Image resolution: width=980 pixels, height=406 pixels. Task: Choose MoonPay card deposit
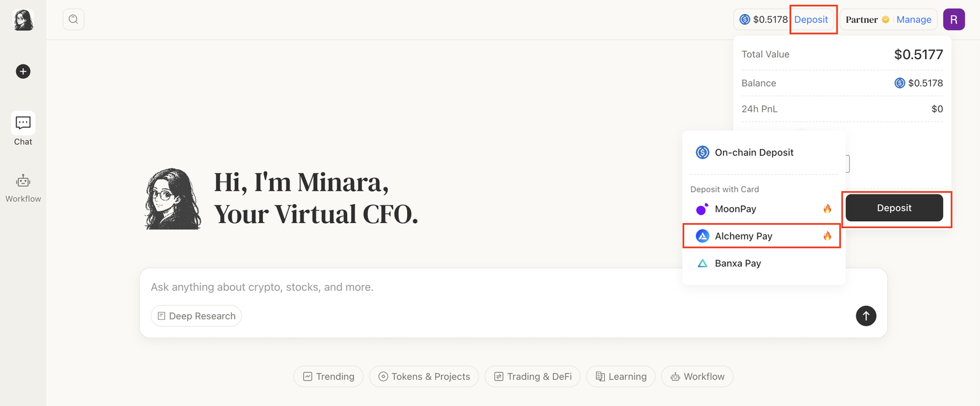pyautogui.click(x=736, y=209)
